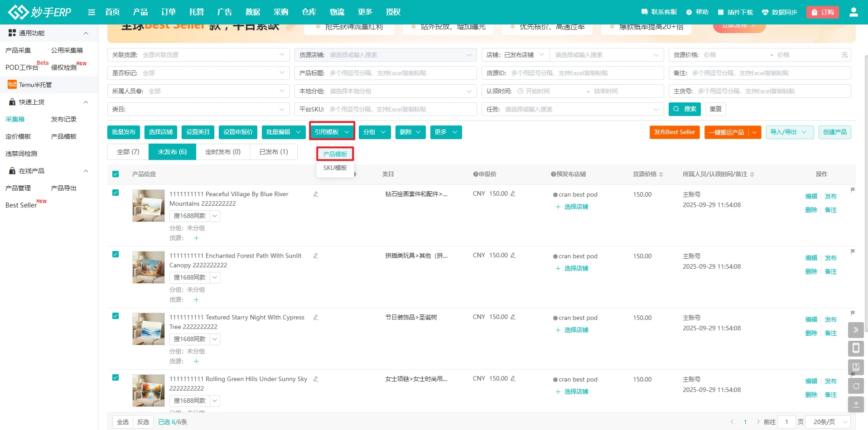Screen dimensions: 868x430
Task: Click plus icon to select store for Starry Night
Action: pos(558,330)
